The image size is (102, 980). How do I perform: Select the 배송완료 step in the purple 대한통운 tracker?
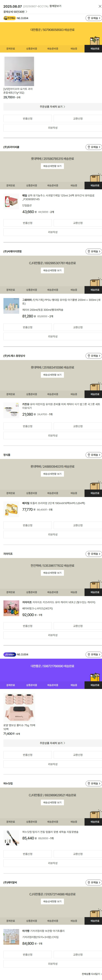tap(95, 685)
